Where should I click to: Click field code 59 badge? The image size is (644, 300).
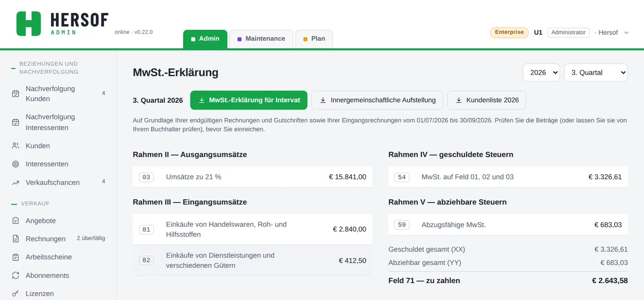402,225
